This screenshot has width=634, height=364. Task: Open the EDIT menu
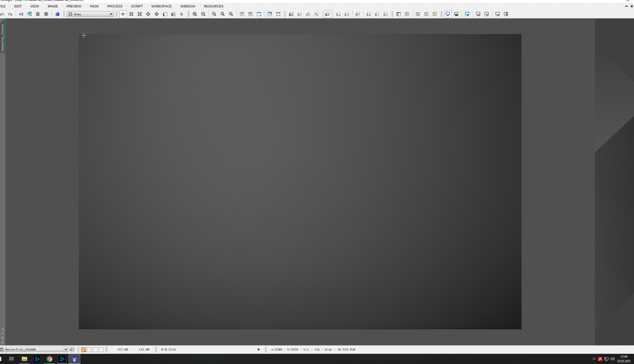[x=18, y=6]
